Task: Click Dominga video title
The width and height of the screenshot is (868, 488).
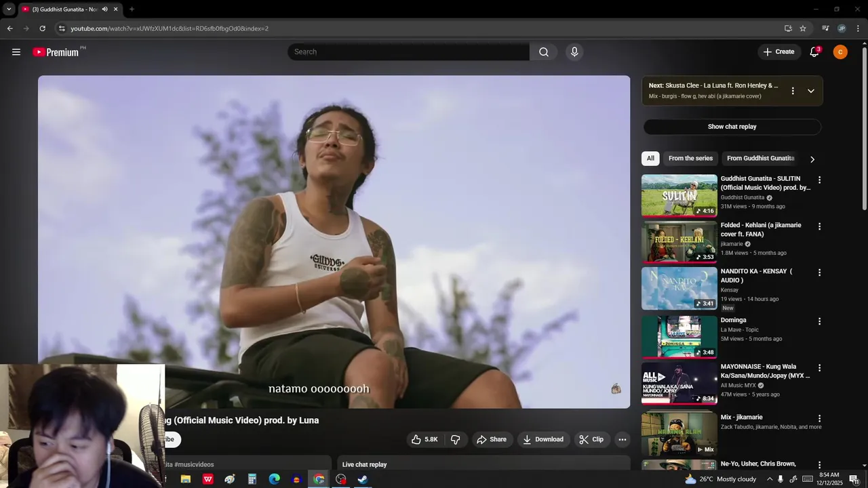Action: click(x=733, y=321)
